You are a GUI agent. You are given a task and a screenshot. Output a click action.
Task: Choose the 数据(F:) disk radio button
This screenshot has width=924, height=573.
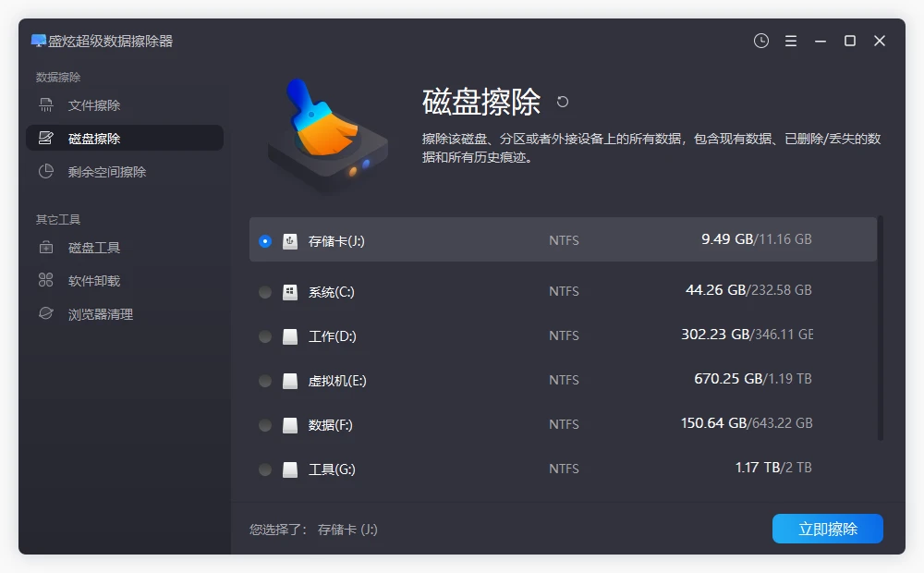coord(265,425)
